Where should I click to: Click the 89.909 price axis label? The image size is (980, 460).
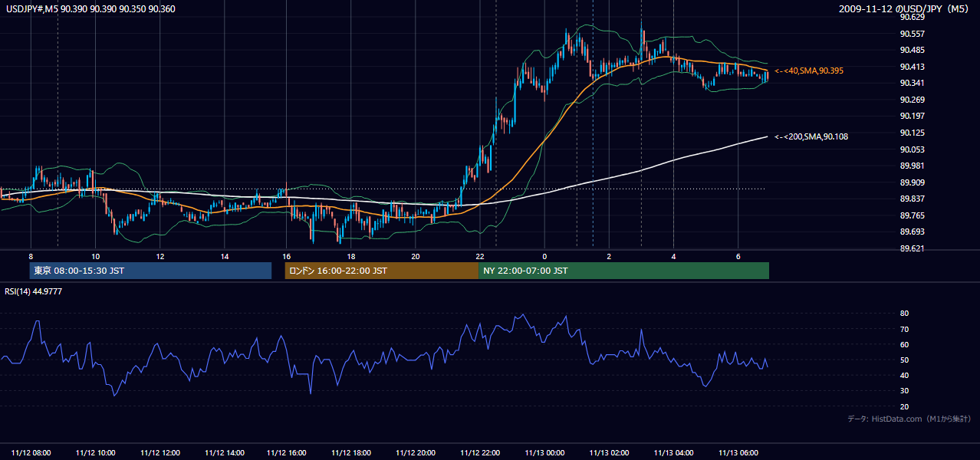point(912,182)
